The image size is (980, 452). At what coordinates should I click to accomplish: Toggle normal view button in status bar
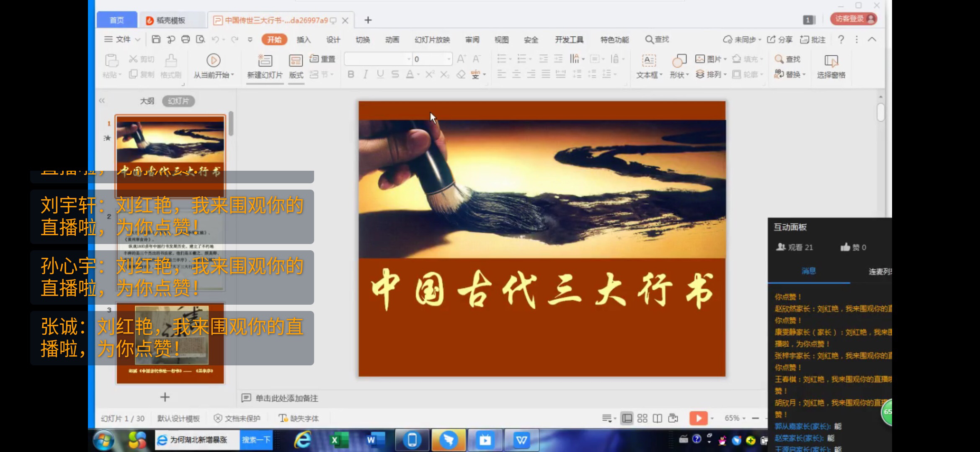pyautogui.click(x=627, y=418)
